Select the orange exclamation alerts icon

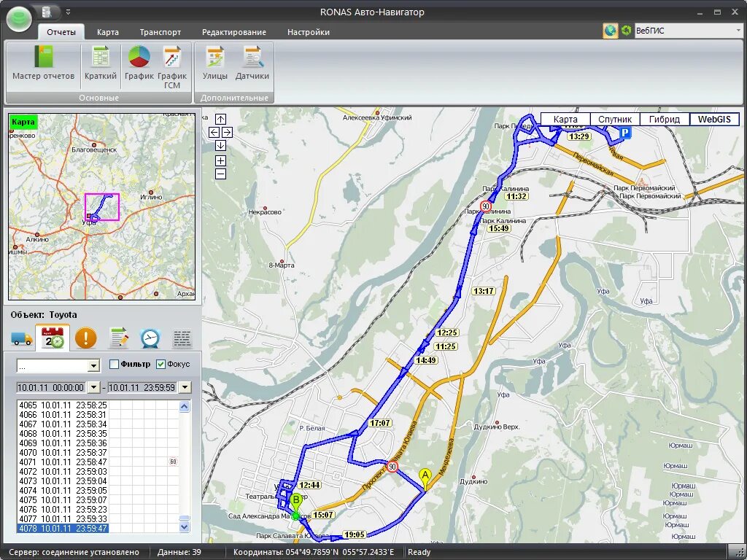coord(86,338)
